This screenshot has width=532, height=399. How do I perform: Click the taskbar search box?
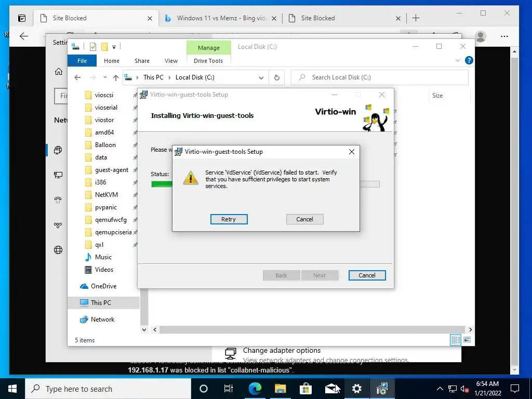coord(108,389)
